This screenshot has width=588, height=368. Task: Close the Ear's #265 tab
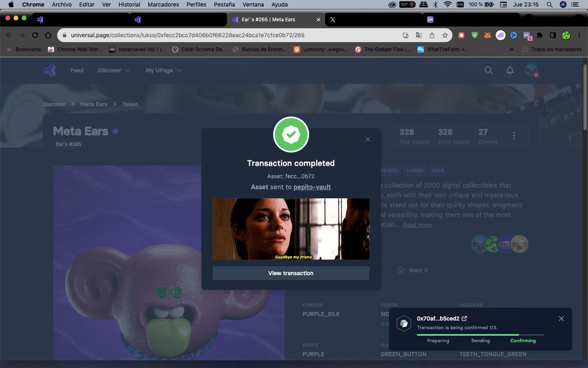click(318, 20)
